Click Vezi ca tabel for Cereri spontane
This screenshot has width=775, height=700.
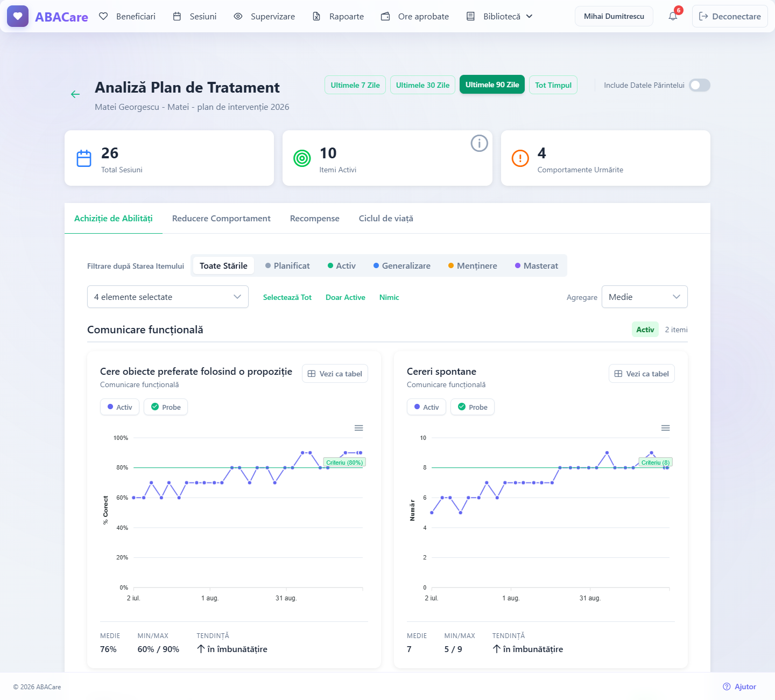[642, 374]
